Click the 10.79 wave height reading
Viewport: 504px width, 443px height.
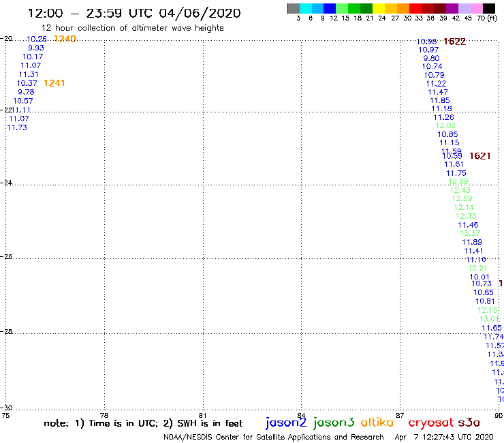coord(435,75)
